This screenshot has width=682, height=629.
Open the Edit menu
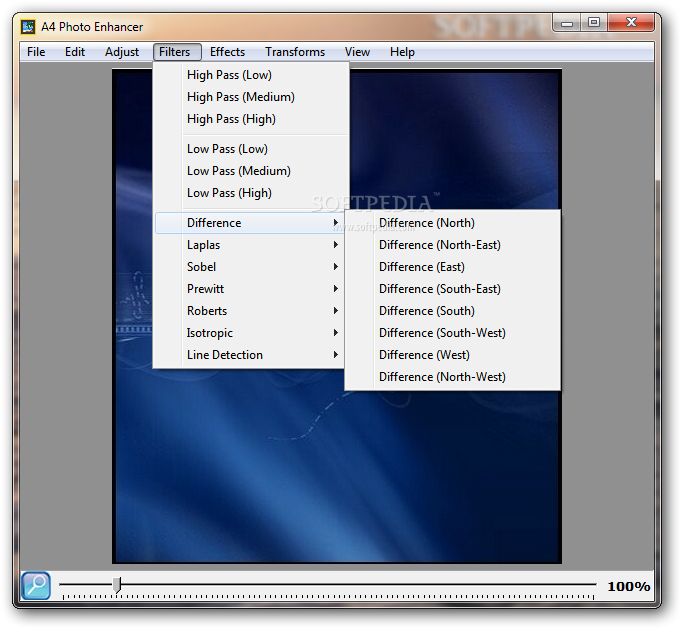click(75, 52)
